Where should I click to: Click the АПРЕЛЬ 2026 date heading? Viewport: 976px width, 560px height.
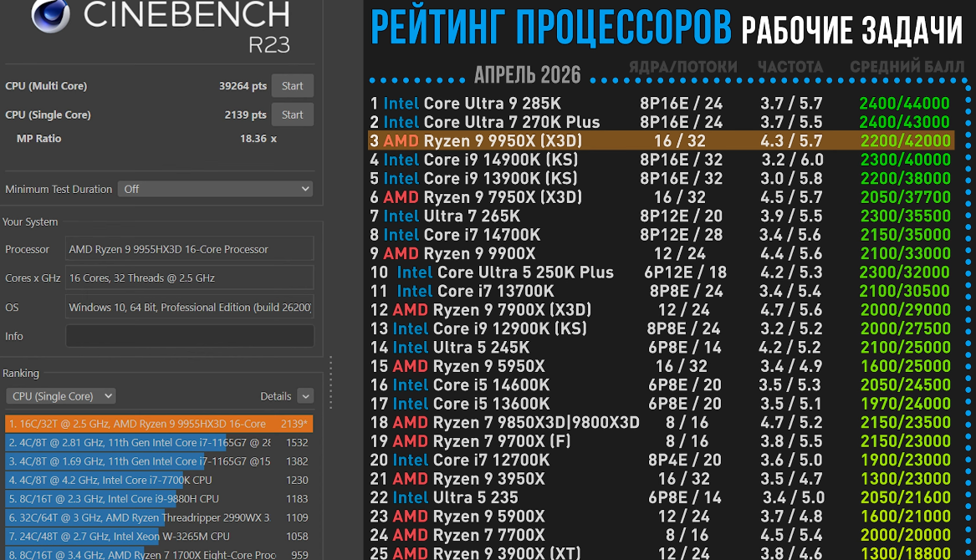click(x=527, y=74)
